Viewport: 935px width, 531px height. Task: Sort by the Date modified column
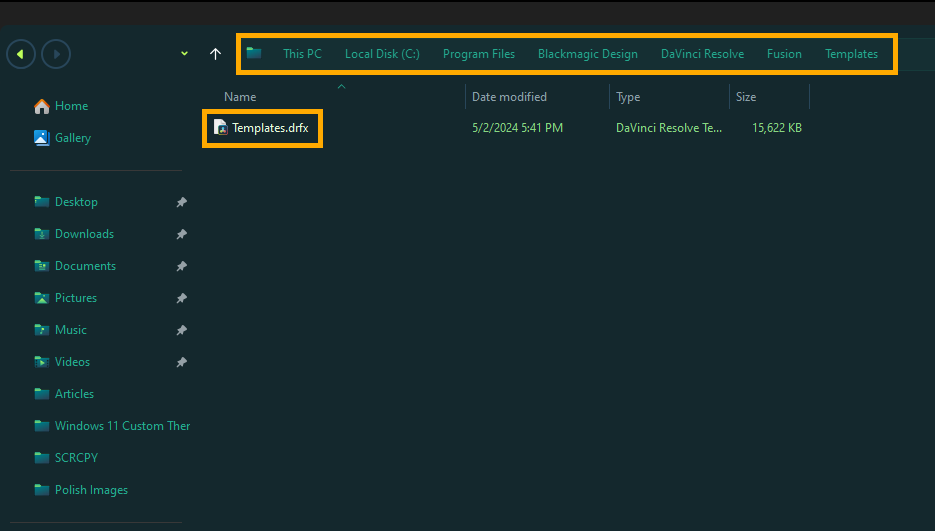point(509,97)
